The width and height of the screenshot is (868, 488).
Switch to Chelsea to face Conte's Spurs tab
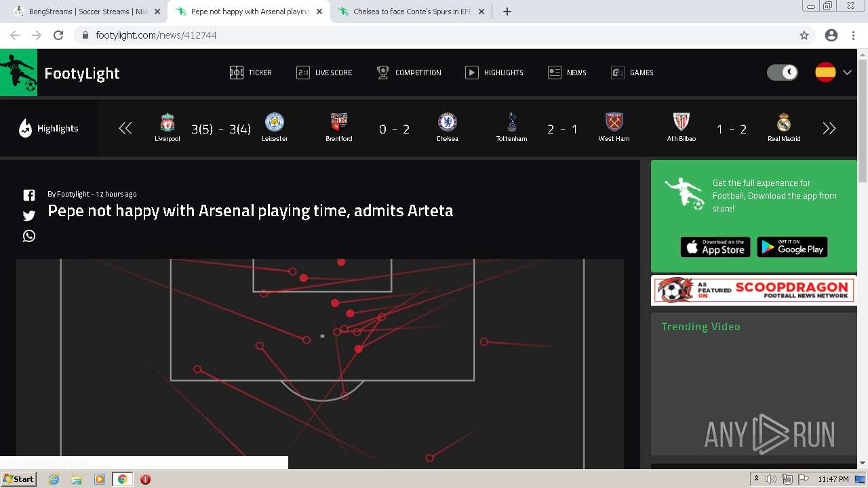(x=412, y=12)
